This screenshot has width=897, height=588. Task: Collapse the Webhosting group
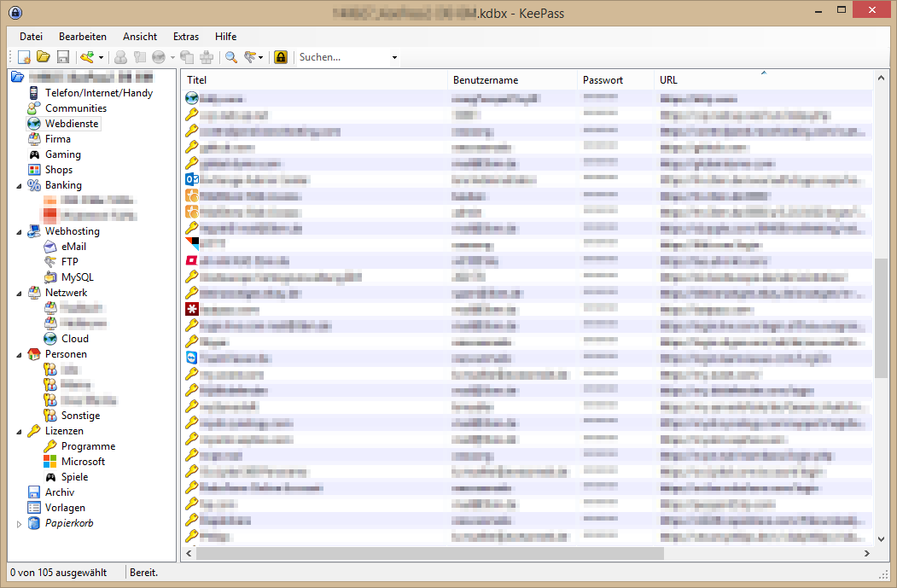pyautogui.click(x=19, y=232)
